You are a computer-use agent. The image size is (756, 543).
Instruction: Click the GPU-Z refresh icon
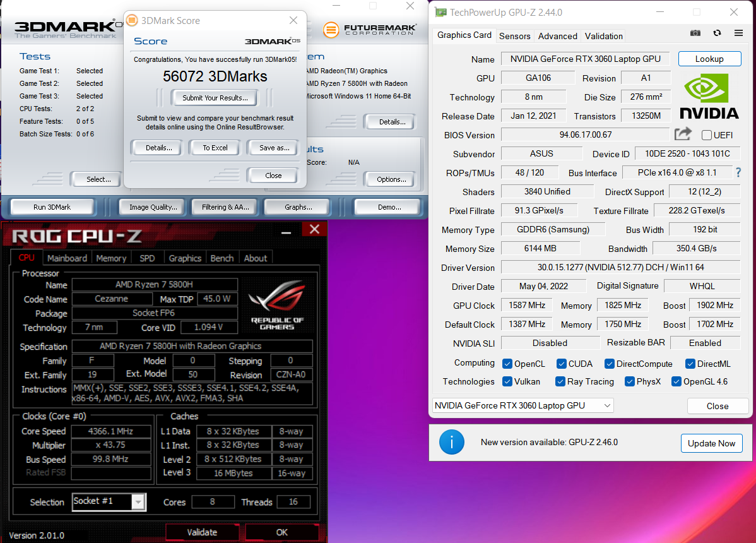point(717,33)
